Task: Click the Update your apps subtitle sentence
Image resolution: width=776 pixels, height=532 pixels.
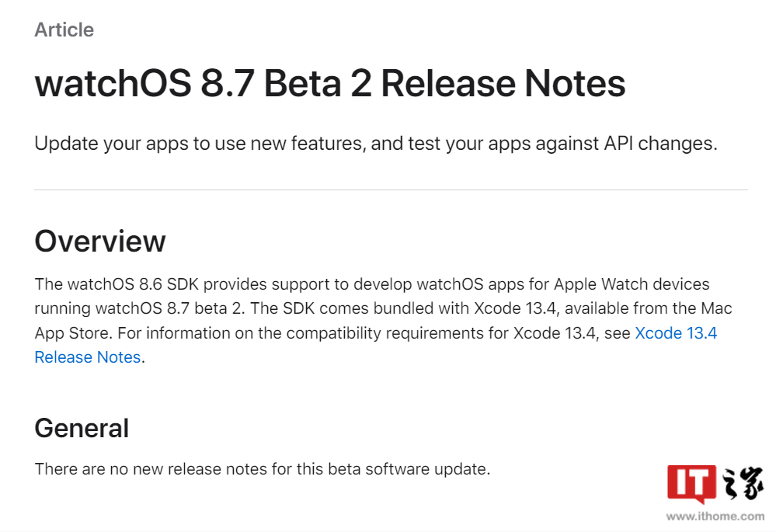Action: point(376,144)
